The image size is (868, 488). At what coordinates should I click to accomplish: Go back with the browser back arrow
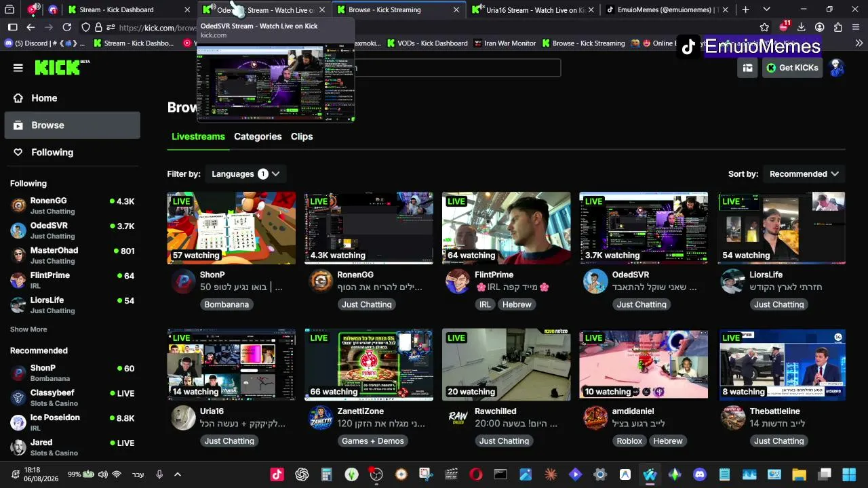(31, 27)
